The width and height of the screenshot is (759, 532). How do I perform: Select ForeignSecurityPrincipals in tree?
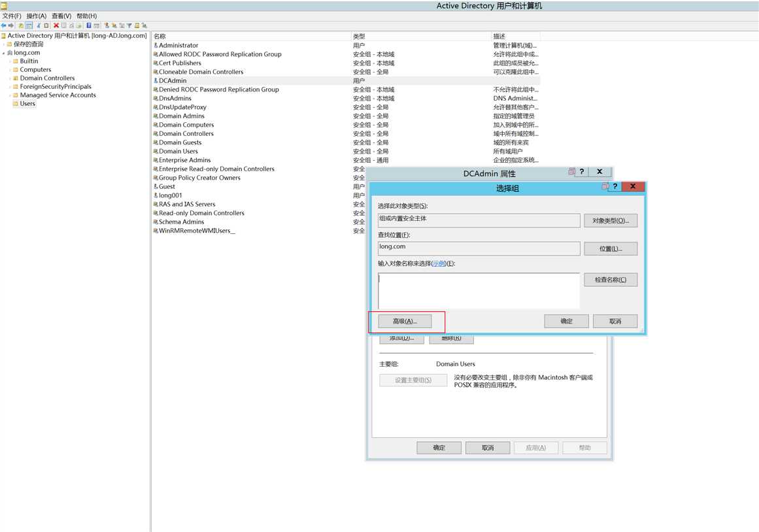pyautogui.click(x=56, y=87)
